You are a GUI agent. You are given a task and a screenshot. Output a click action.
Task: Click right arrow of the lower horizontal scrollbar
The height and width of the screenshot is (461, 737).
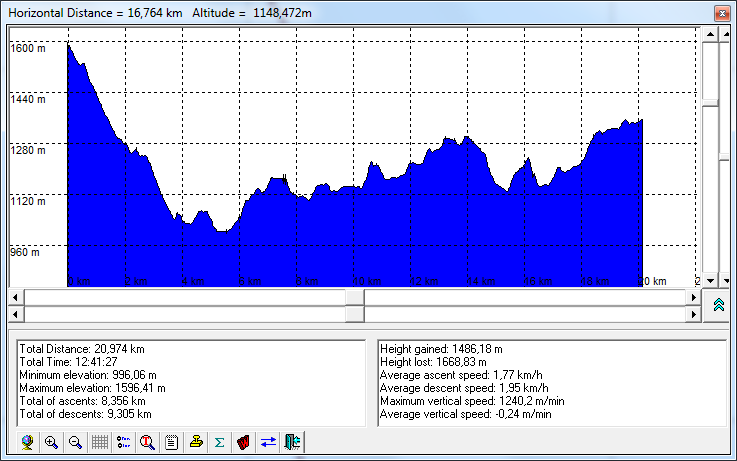tap(693, 314)
